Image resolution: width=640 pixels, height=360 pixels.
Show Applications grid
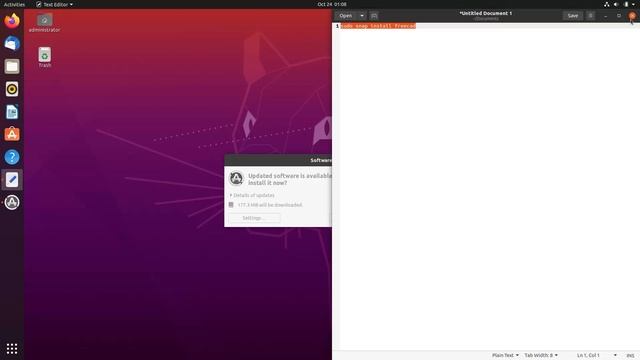coord(12,348)
